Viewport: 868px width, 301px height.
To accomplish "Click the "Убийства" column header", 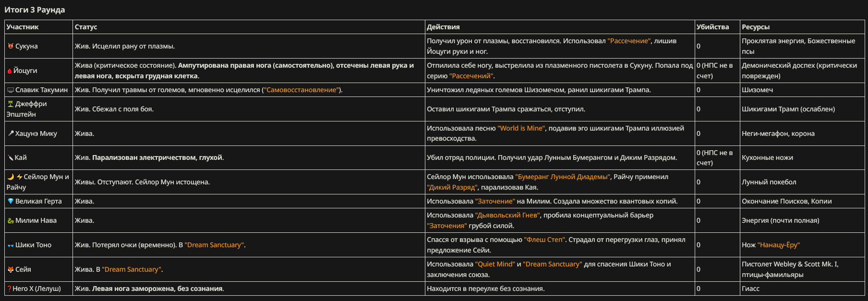I will tap(712, 27).
